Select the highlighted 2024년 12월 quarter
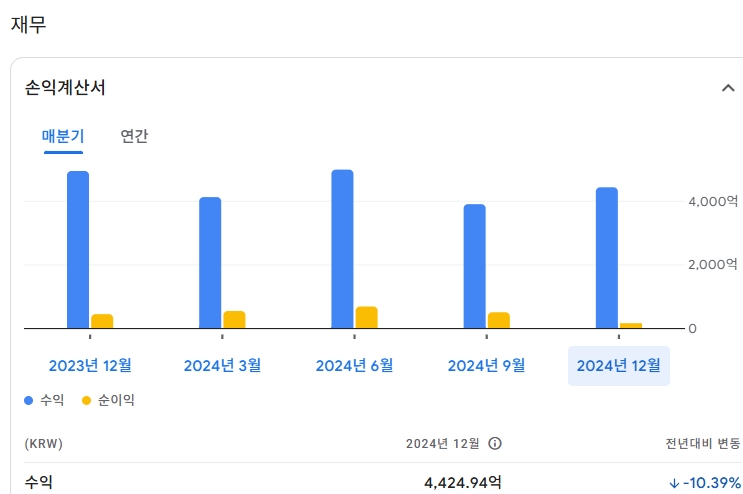The image size is (743, 494). (619, 366)
